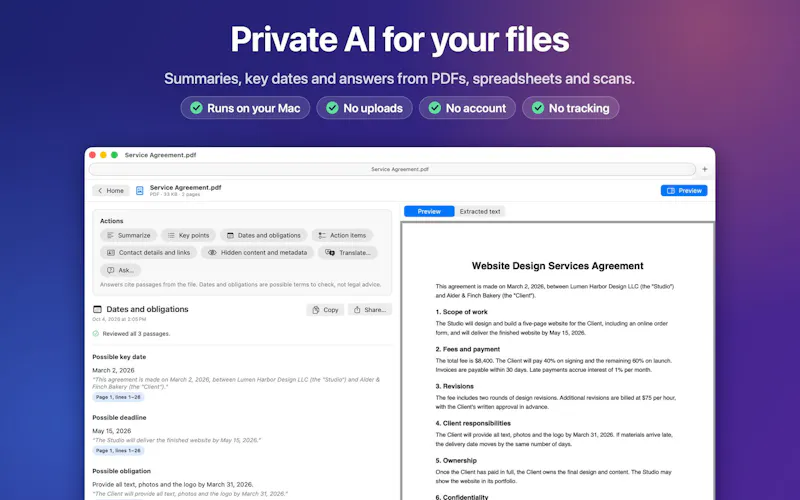800x500 pixels.
Task: Click the 2. Fees and payment heading
Action: [x=467, y=349]
